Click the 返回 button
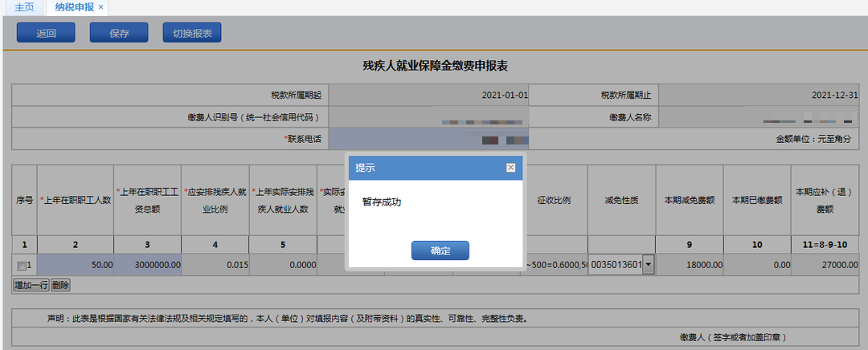Image resolution: width=868 pixels, height=350 pixels. [46, 33]
